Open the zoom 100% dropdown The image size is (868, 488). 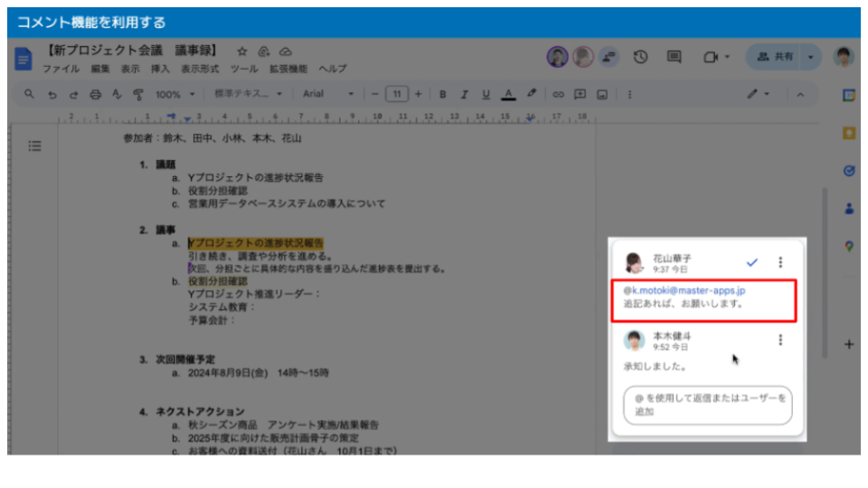click(x=175, y=95)
